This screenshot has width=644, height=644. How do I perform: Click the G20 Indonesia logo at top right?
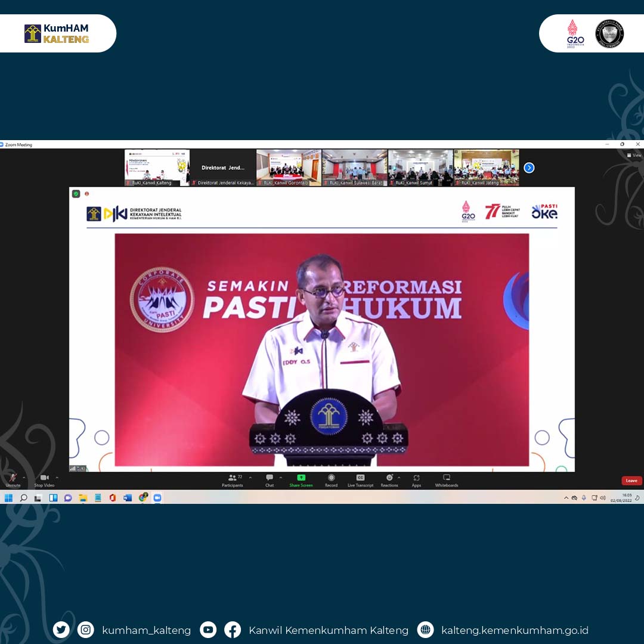coord(575,33)
